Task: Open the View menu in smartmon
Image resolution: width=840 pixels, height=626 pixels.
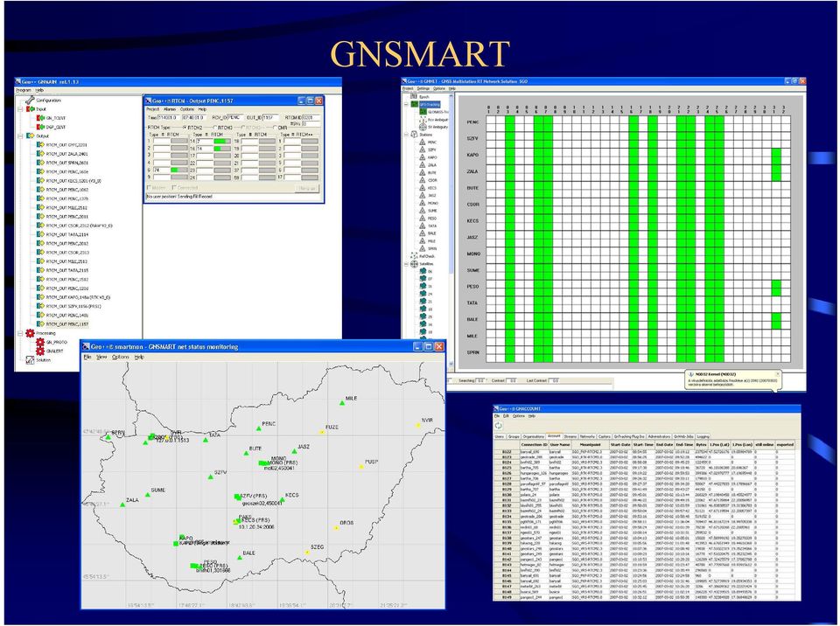Action: click(101, 358)
